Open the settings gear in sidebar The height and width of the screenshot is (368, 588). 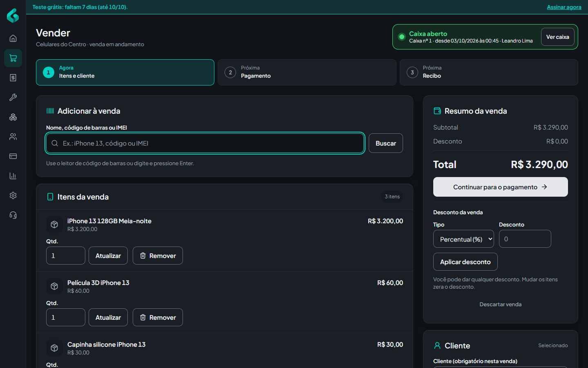[13, 195]
